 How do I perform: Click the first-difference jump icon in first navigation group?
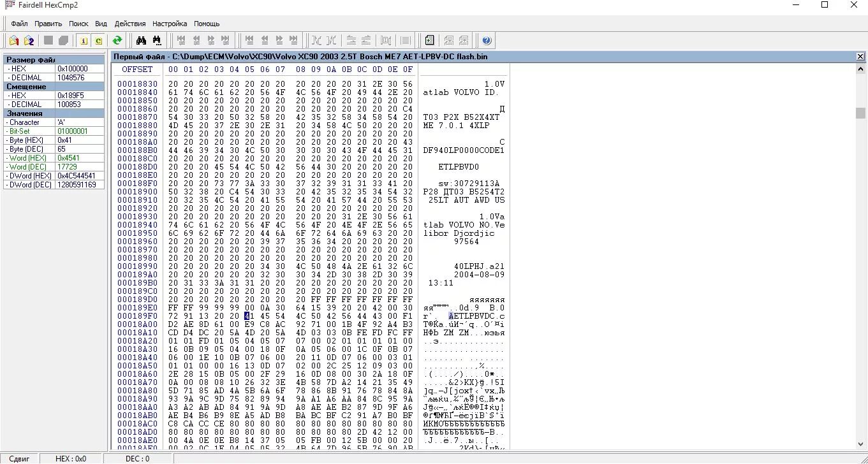(181, 41)
